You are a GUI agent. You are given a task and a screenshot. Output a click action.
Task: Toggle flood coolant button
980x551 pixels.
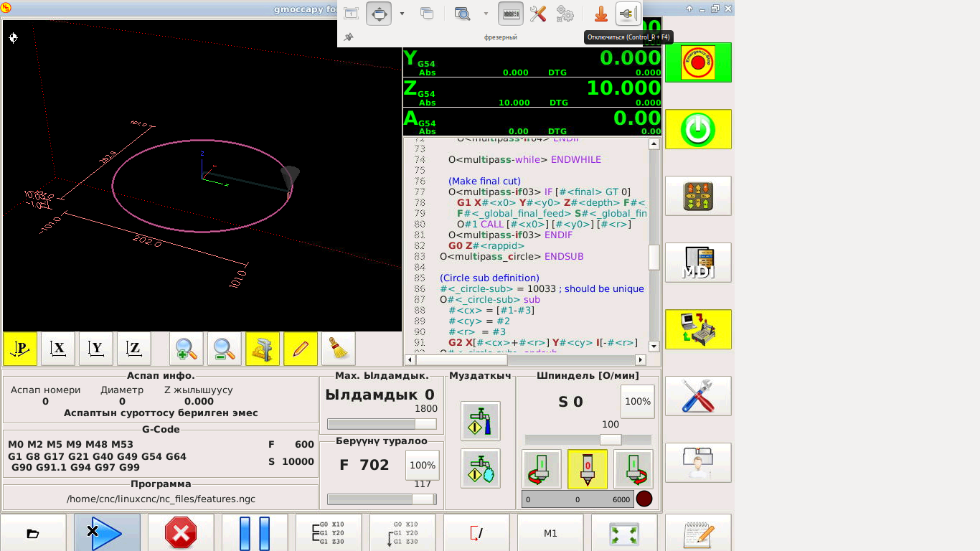[x=480, y=421]
